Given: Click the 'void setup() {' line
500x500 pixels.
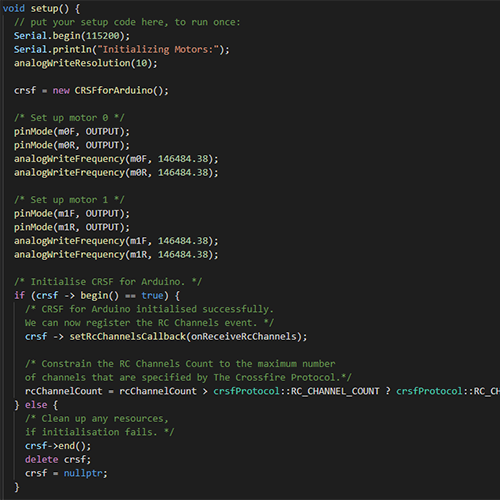Looking at the screenshot, I should pyautogui.click(x=41, y=8).
